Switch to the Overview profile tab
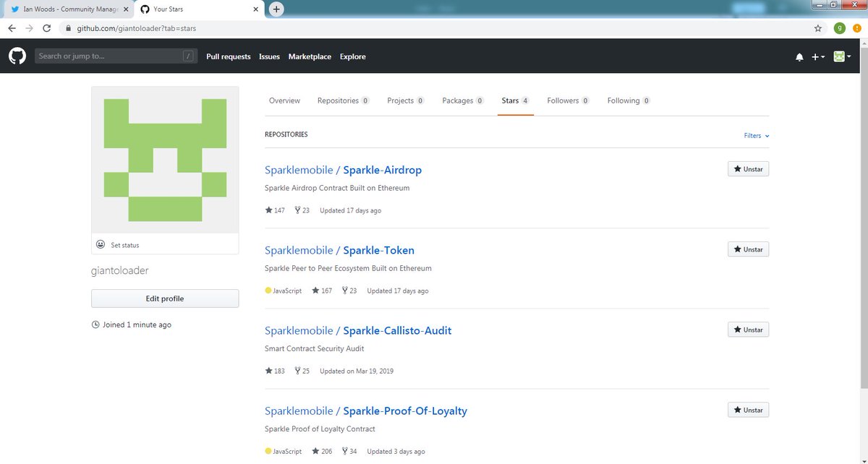Image resolution: width=868 pixels, height=464 pixels. coord(284,100)
